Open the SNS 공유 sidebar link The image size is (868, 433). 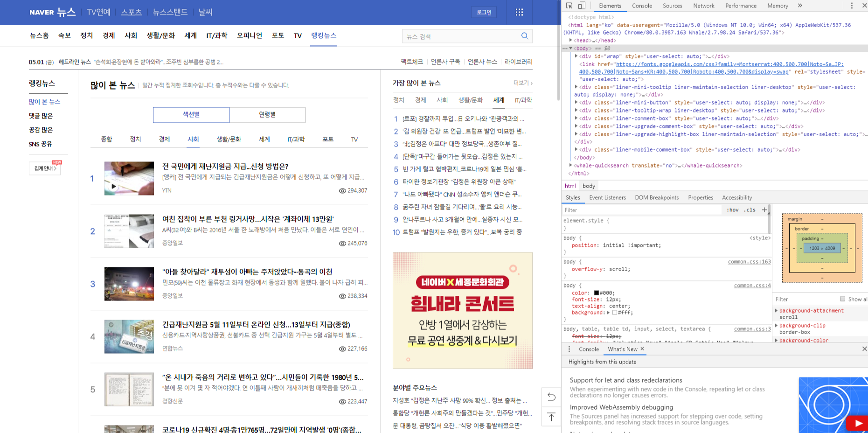click(41, 144)
